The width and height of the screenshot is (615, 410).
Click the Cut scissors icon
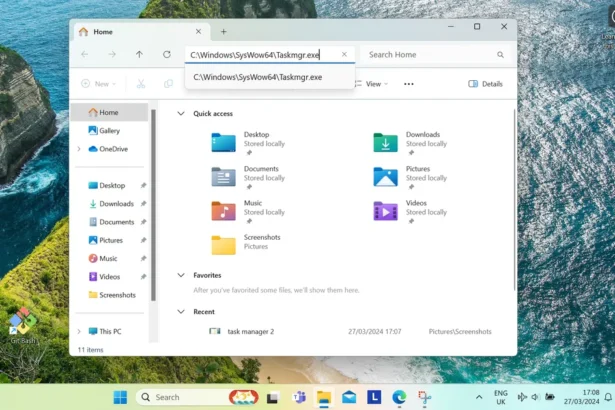[141, 84]
